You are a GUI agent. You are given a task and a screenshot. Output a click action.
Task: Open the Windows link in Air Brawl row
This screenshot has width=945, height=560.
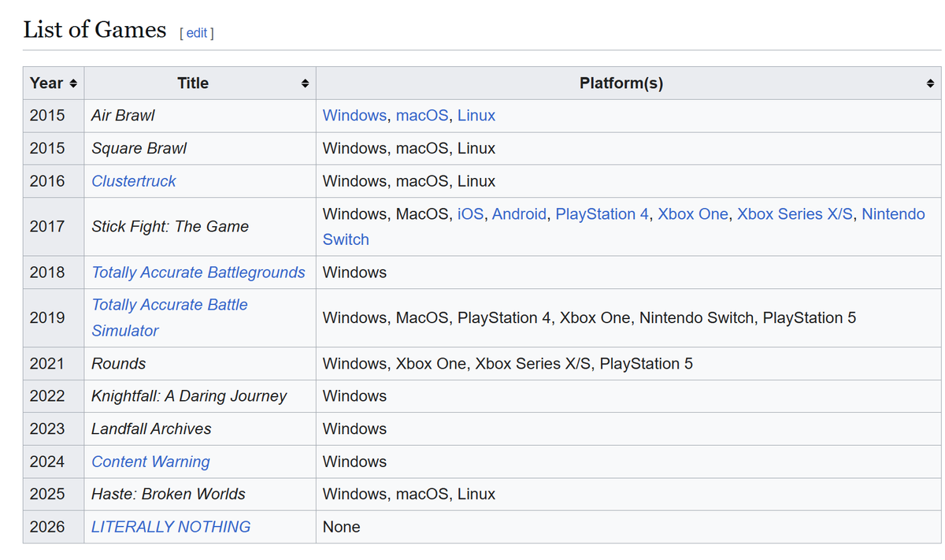354,115
